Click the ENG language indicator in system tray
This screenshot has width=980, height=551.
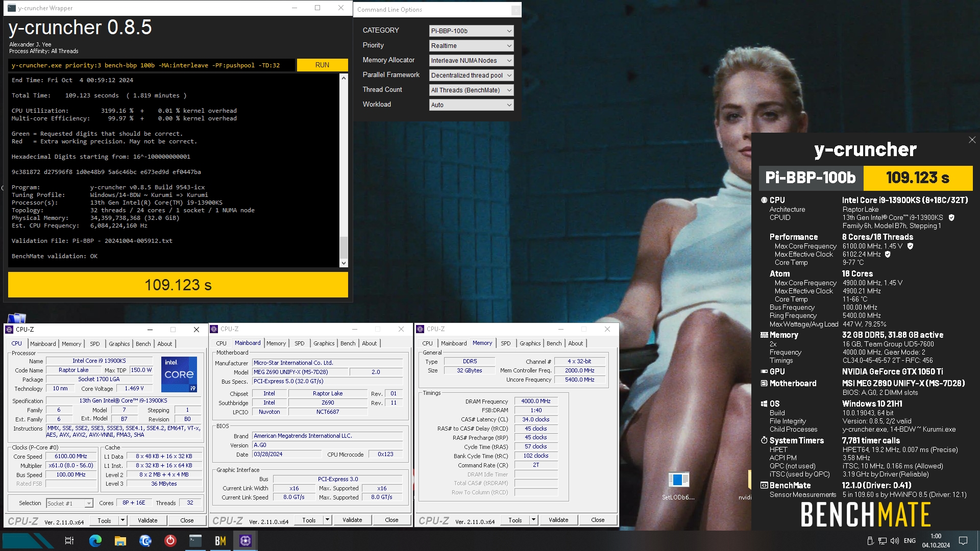910,541
